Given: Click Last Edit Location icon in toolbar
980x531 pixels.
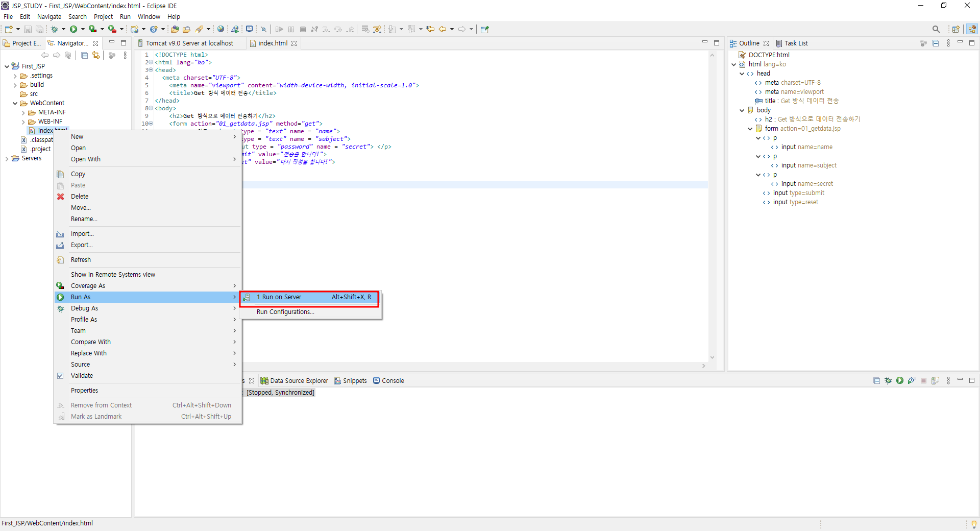Looking at the screenshot, I should click(430, 29).
